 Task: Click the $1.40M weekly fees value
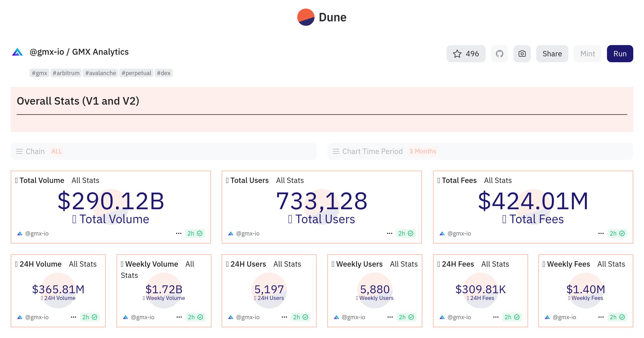(586, 289)
